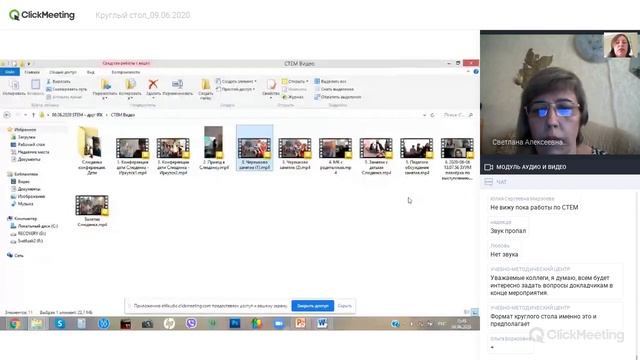Open Easy access (Простой доступ) dropdown
This screenshot has width=640, height=360.
click(x=236, y=89)
